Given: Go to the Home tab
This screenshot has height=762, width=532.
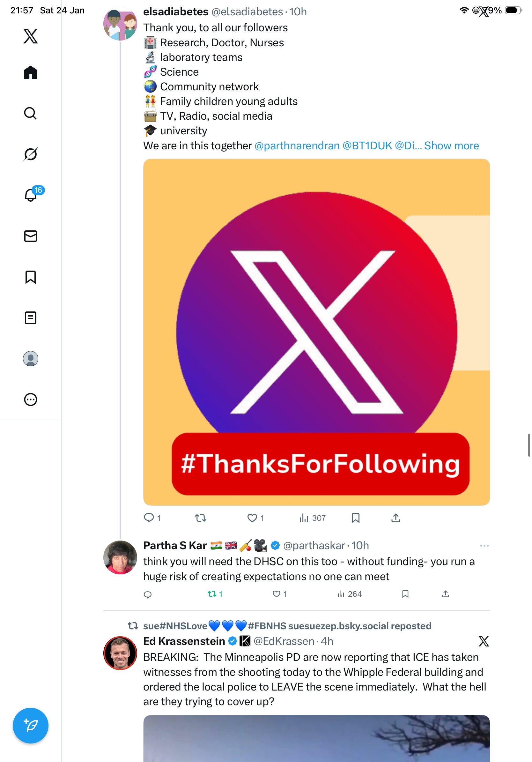Looking at the screenshot, I should pos(31,72).
